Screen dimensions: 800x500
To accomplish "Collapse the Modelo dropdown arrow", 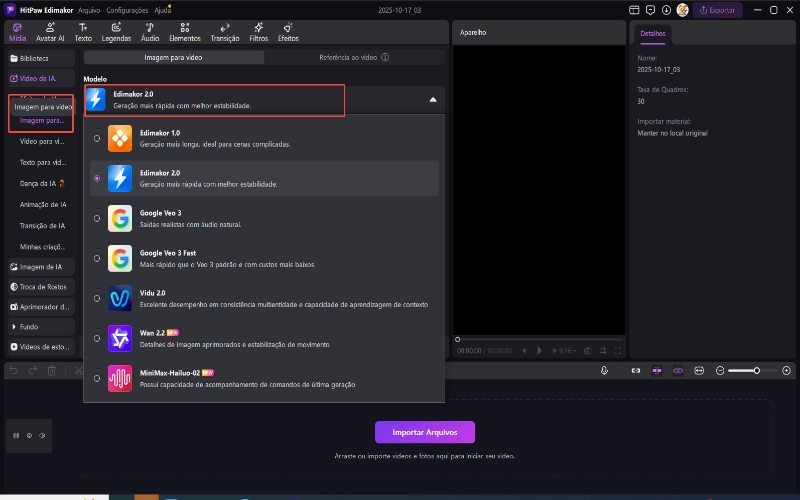I will pyautogui.click(x=433, y=100).
